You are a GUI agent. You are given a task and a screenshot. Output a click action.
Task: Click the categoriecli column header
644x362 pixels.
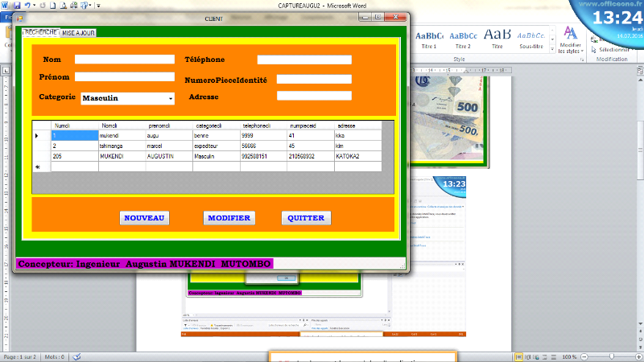(217, 125)
